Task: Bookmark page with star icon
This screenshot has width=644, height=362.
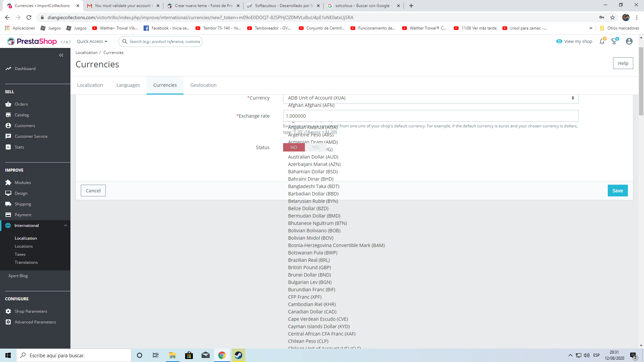Action: coord(612,17)
